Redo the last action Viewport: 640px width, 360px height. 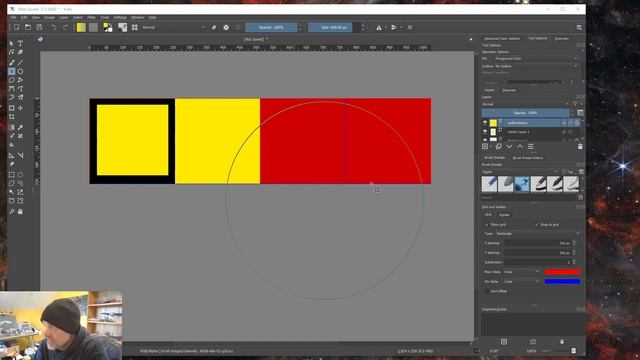point(65,27)
